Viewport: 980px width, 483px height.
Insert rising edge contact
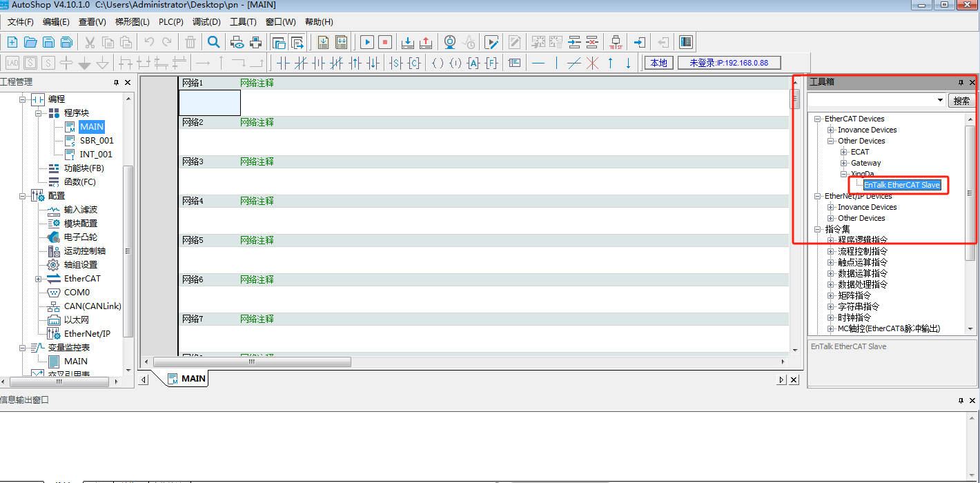click(355, 63)
